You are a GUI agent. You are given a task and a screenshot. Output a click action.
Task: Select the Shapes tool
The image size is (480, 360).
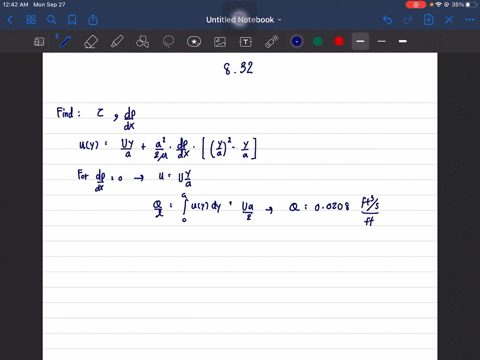tap(142, 42)
